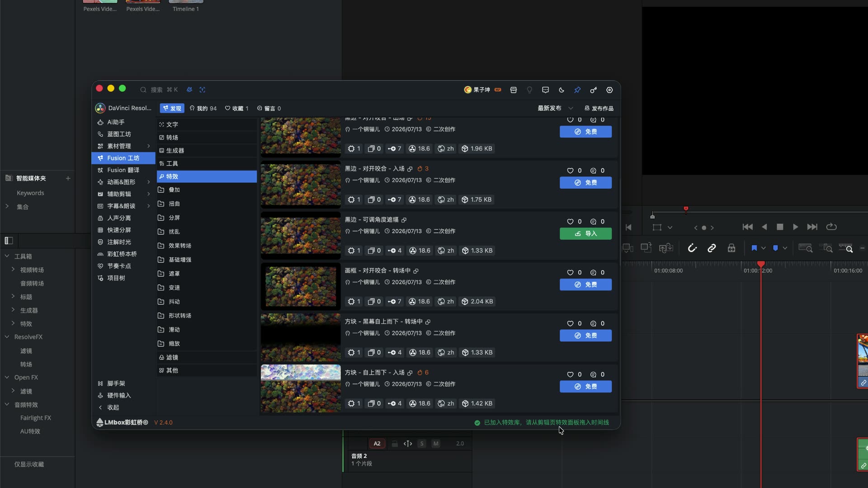The image size is (868, 488).
Task: Click the lightbulb tips icon
Action: 529,90
